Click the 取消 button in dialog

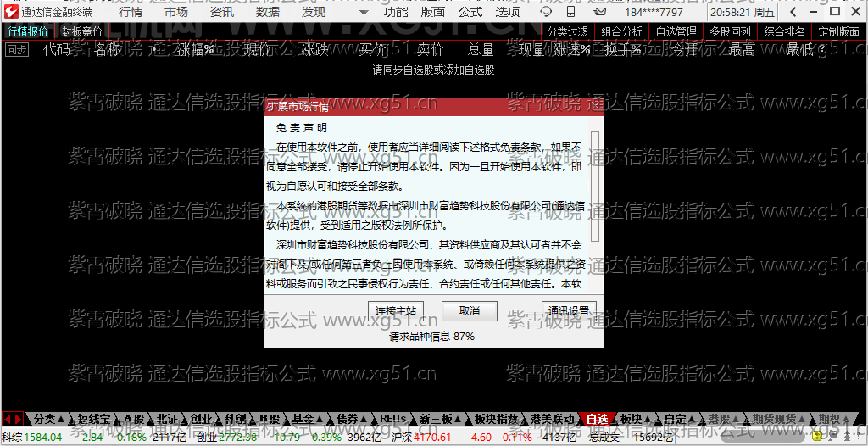coord(470,311)
